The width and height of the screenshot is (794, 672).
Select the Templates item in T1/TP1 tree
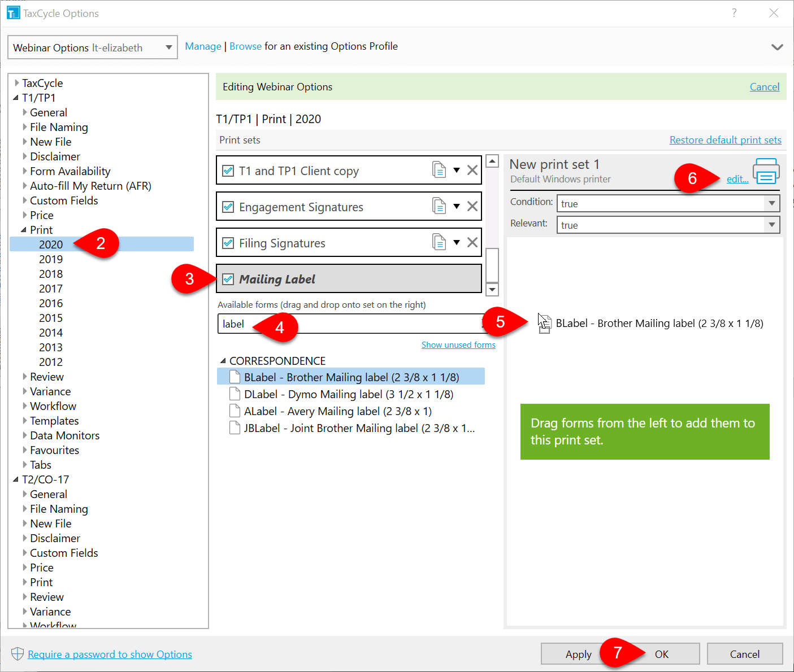54,421
